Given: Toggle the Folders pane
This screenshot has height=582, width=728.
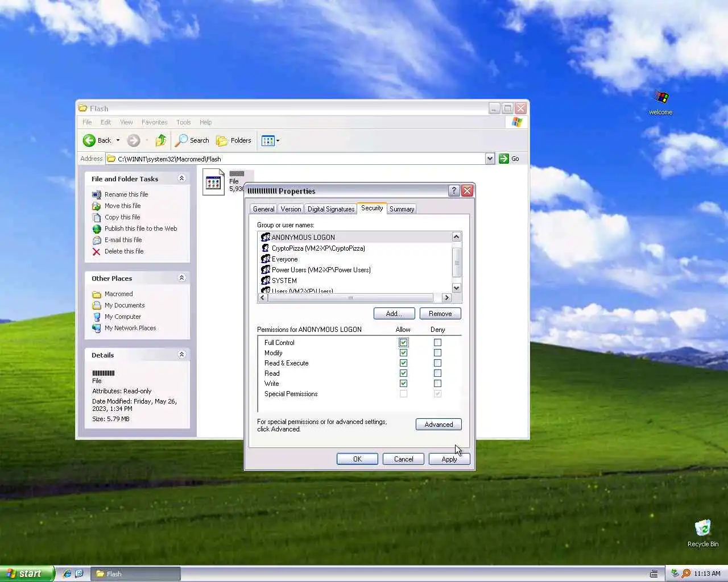Looking at the screenshot, I should (x=234, y=140).
